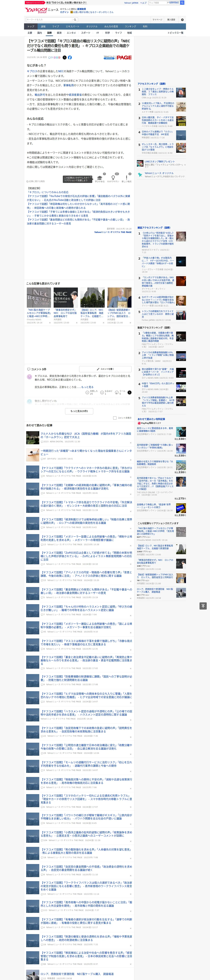Open the 速報 tab
This screenshot has width=210, height=980.
click(43, 27)
